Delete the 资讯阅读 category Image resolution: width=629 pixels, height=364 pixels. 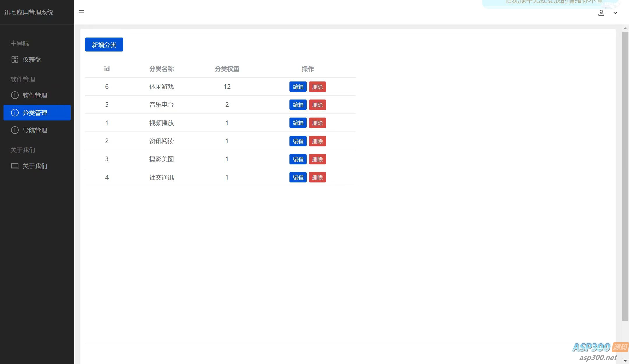(317, 141)
